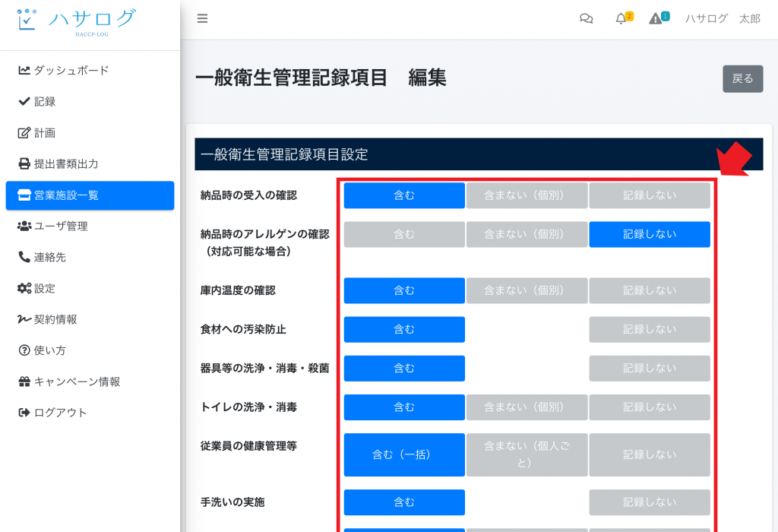Screen dimensions: 778x532
Task: Set 従業員の健康管理等 to 含まない（個人ごと）
Action: point(527,454)
